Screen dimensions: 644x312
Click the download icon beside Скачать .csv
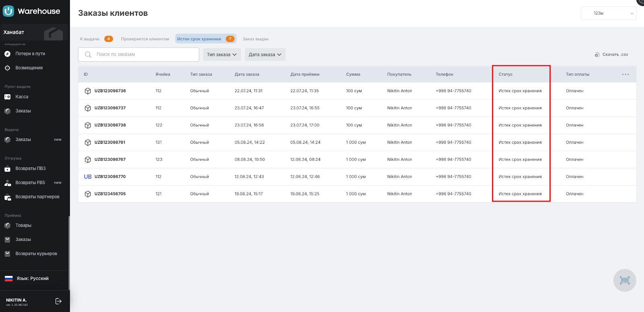coord(597,55)
